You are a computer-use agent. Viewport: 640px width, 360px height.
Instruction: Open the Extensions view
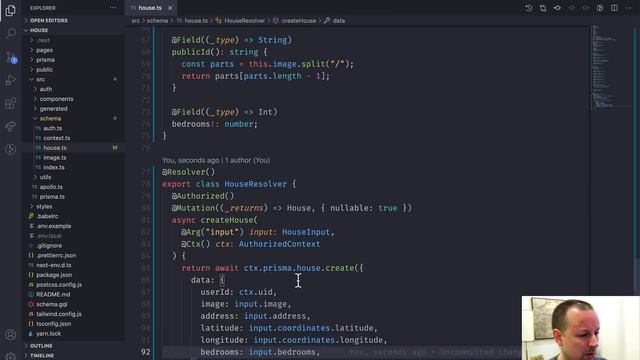(x=11, y=103)
